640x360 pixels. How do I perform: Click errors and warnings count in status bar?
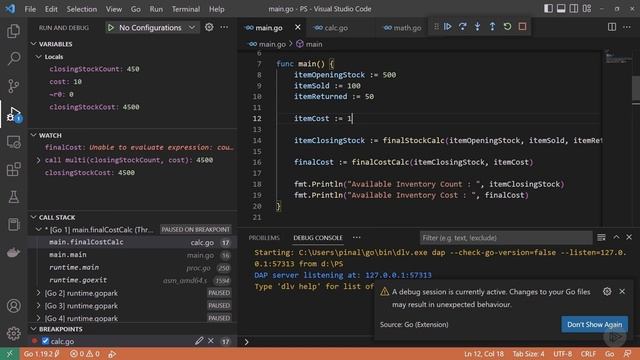(x=84, y=354)
